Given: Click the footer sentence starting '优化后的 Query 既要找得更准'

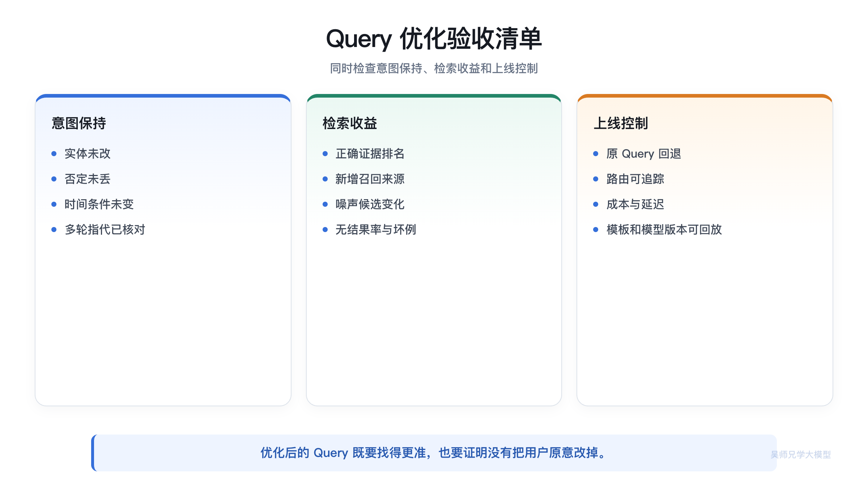Looking at the screenshot, I should tap(434, 453).
